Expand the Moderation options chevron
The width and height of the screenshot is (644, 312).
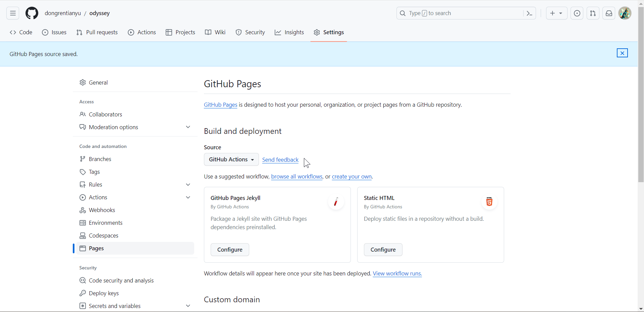(x=188, y=127)
